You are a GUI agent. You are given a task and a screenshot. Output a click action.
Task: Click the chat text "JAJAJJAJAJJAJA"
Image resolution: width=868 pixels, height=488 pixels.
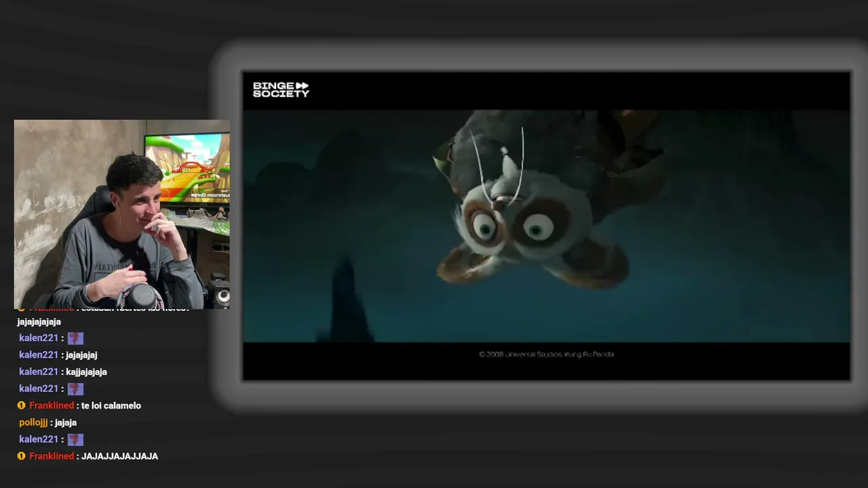[119, 456]
